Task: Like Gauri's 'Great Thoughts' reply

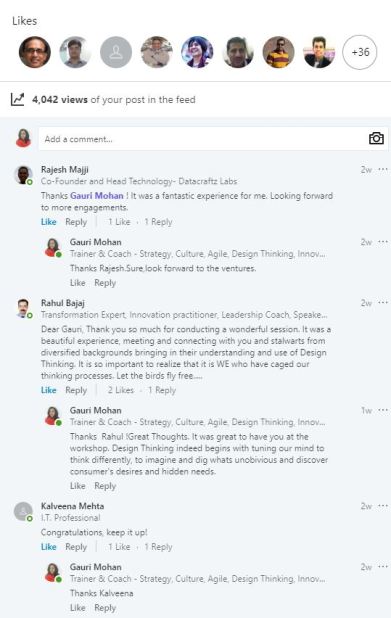Action: pyautogui.click(x=78, y=486)
